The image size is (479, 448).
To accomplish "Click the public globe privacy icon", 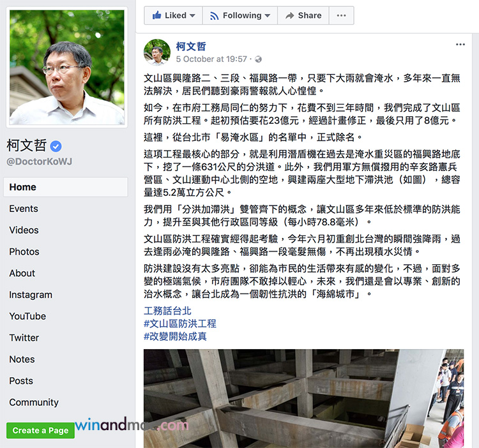I will point(258,59).
